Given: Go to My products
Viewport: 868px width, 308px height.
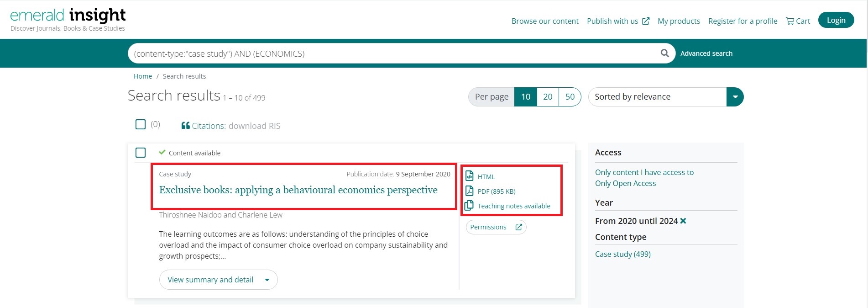Looking at the screenshot, I should 679,21.
